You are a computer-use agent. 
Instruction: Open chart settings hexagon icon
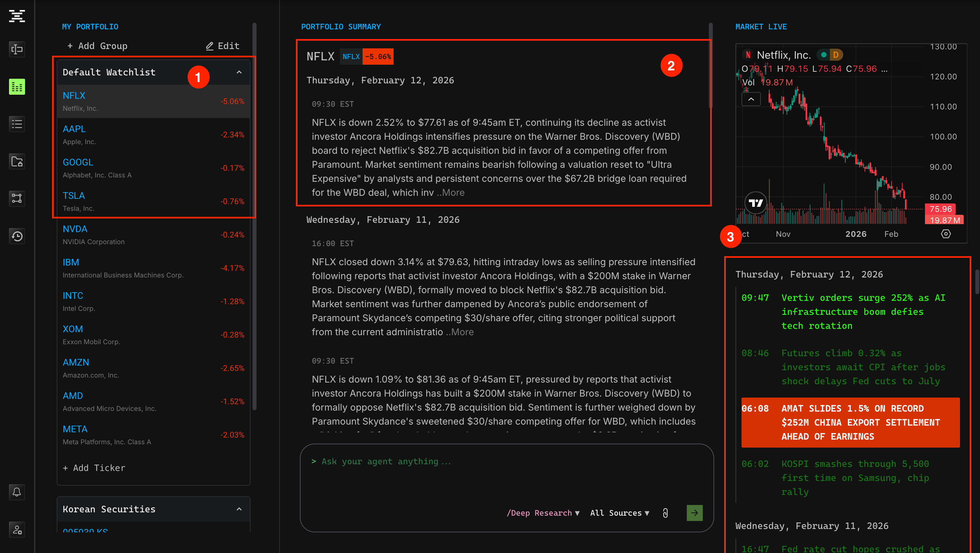946,234
